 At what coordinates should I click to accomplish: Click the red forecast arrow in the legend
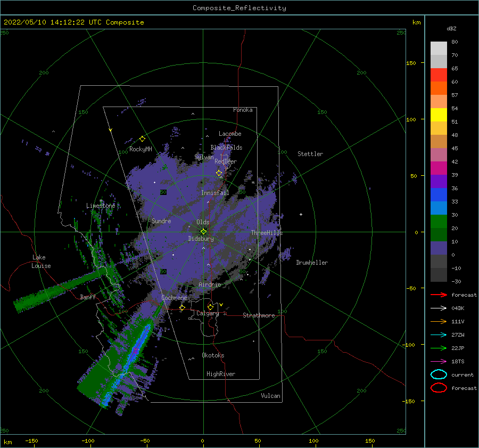[x=439, y=295]
